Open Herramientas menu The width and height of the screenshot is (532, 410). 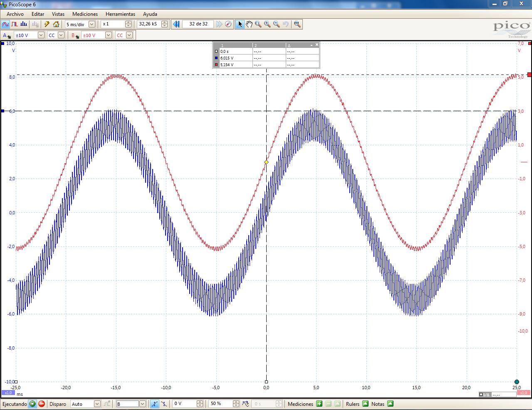[120, 14]
